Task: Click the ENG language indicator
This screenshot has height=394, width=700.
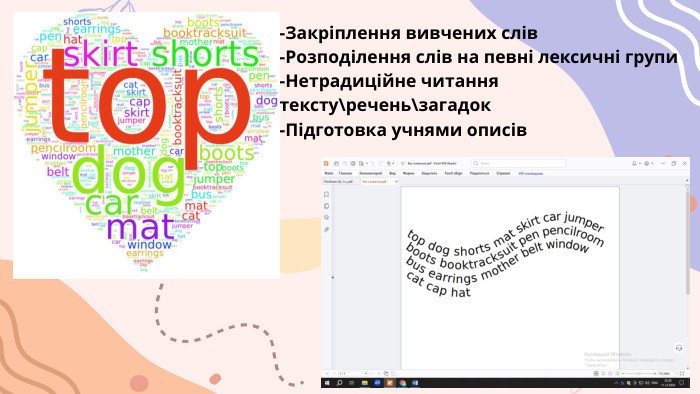Action: tap(655, 383)
